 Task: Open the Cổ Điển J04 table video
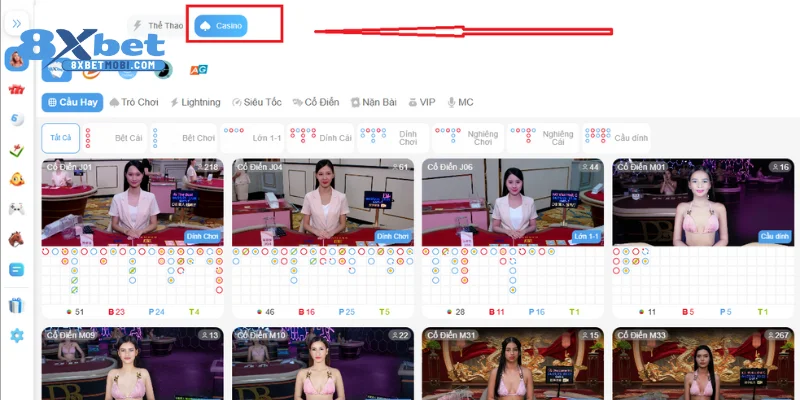pos(323,203)
